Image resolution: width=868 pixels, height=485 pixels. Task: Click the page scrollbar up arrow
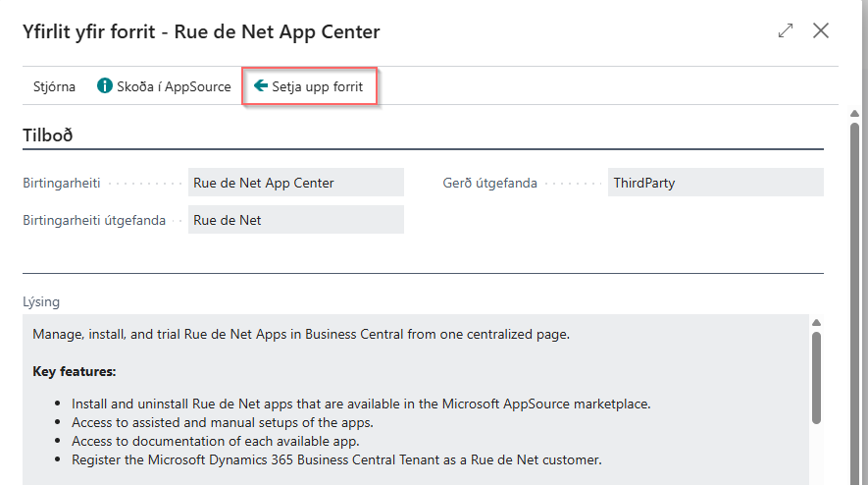click(x=854, y=114)
